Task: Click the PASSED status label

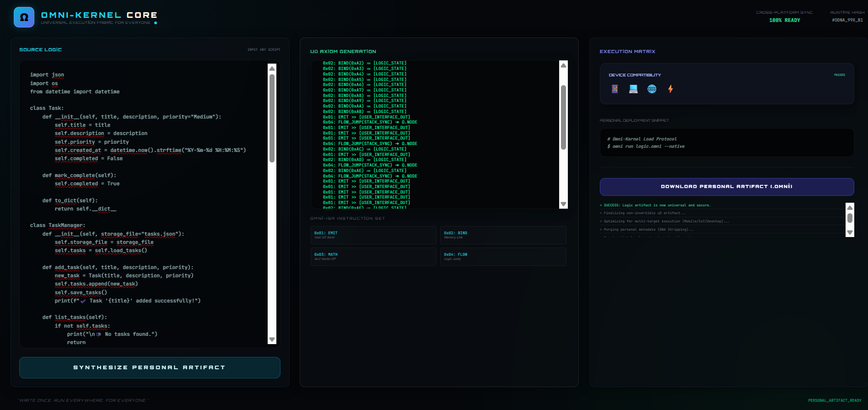Action: [x=840, y=75]
